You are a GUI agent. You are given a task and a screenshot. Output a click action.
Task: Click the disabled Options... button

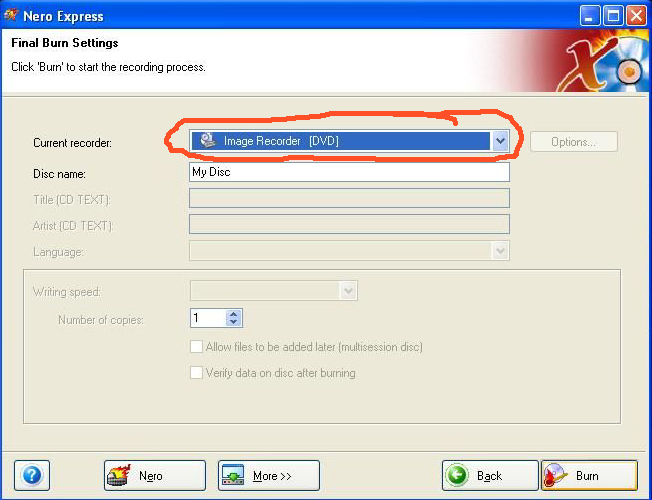pos(573,142)
